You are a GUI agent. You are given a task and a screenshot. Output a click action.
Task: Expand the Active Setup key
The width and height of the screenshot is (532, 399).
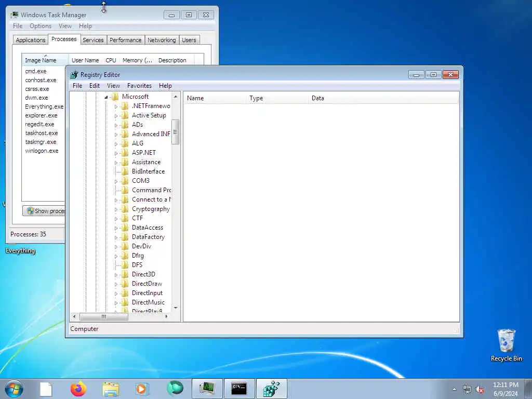click(116, 116)
